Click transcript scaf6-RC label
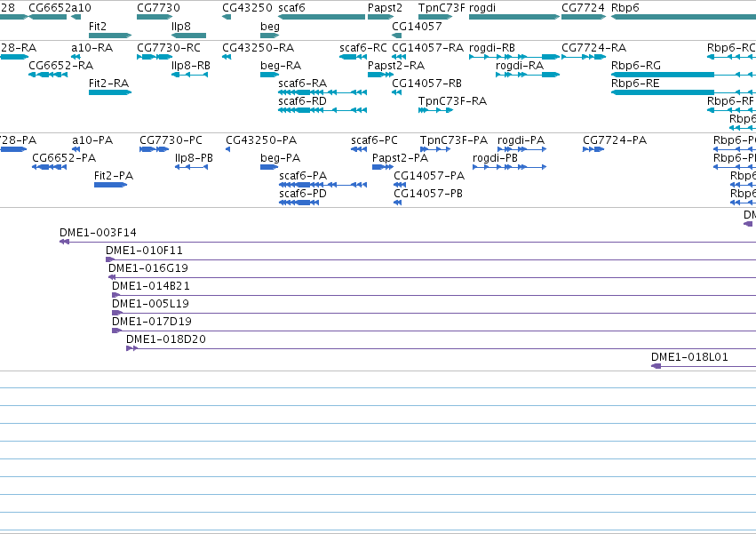Image resolution: width=756 pixels, height=534 pixels. (363, 48)
